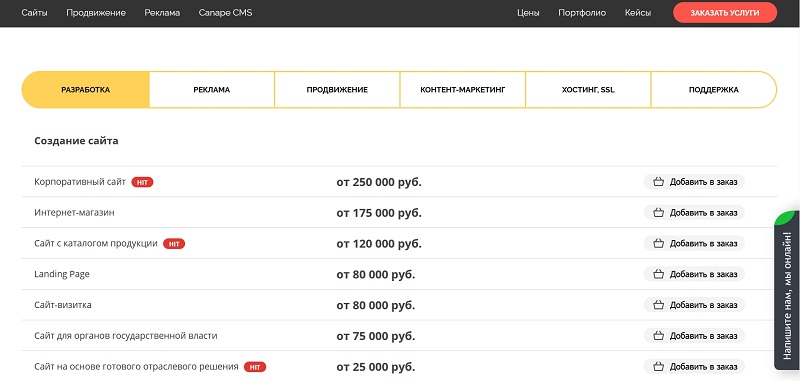Screen dimensions: 800x381
Task: Click HIT badge next to Корпоративный сайт
Action: (142, 182)
